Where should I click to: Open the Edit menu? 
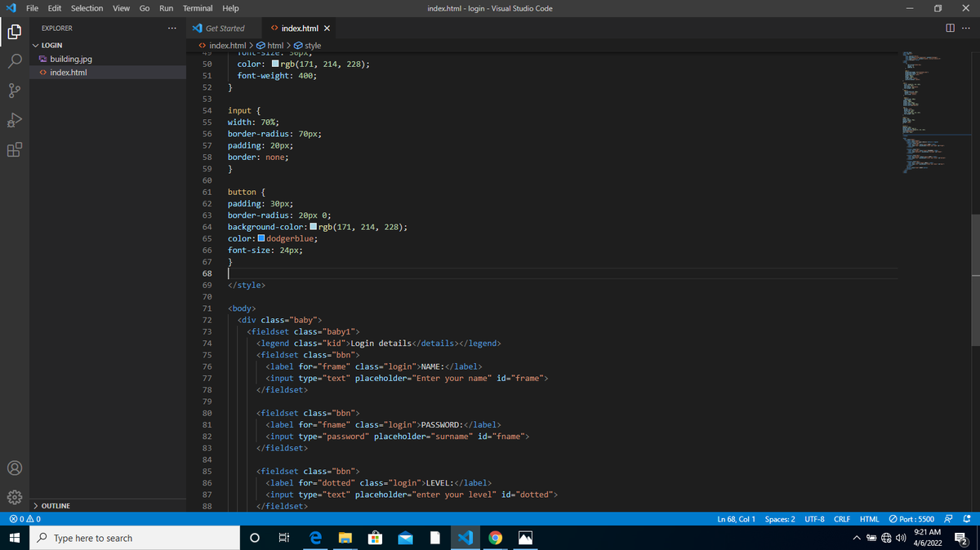55,8
